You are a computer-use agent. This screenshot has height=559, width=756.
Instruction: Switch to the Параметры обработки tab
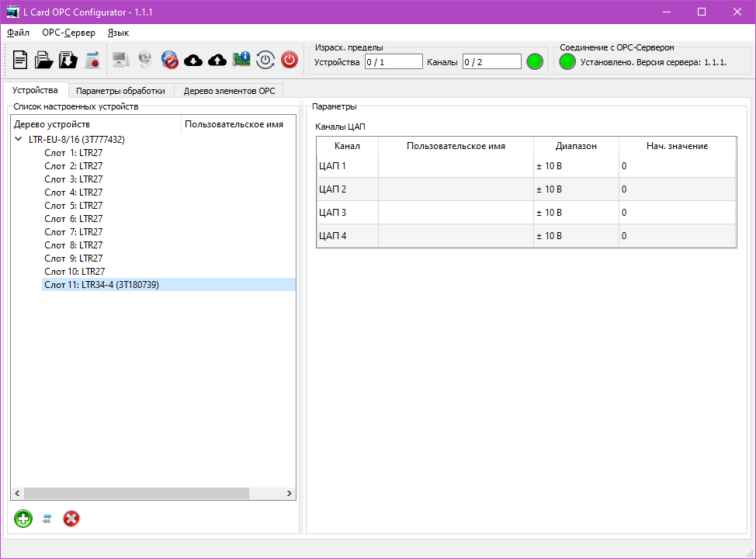[x=120, y=91]
